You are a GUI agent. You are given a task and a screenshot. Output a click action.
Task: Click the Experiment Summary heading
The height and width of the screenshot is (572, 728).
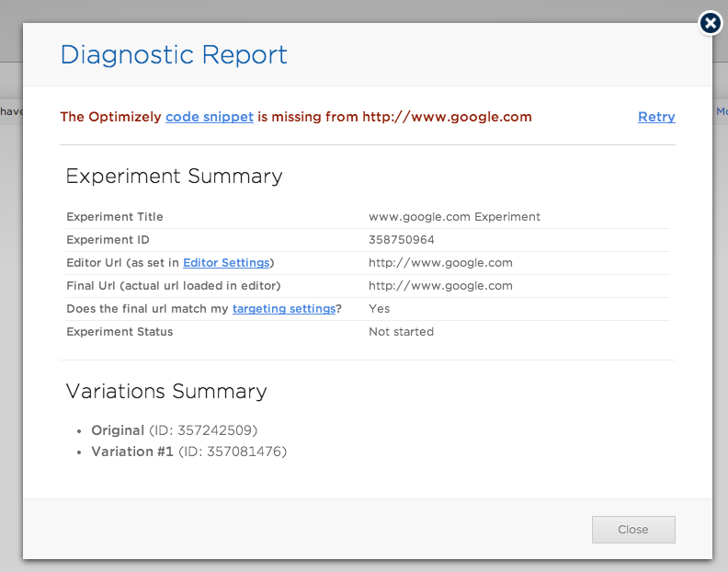point(174,177)
